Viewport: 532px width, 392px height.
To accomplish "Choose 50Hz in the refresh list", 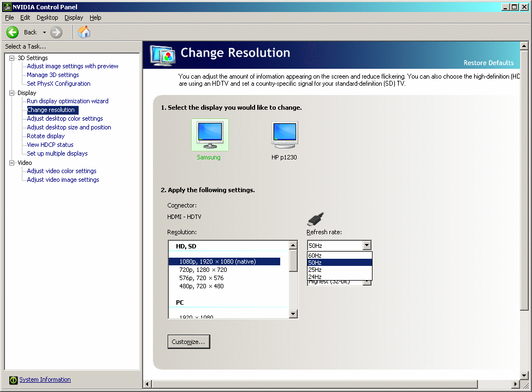I will [x=340, y=263].
